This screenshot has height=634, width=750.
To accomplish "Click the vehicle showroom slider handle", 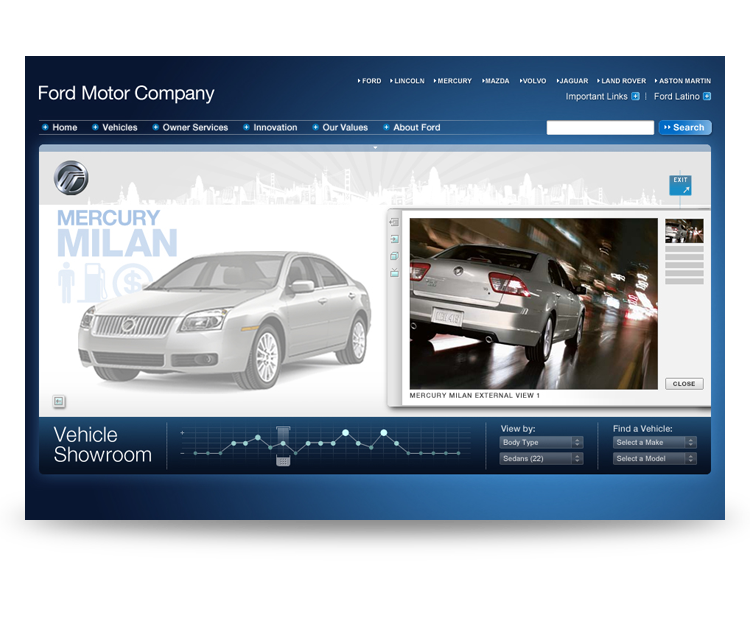I will (283, 445).
